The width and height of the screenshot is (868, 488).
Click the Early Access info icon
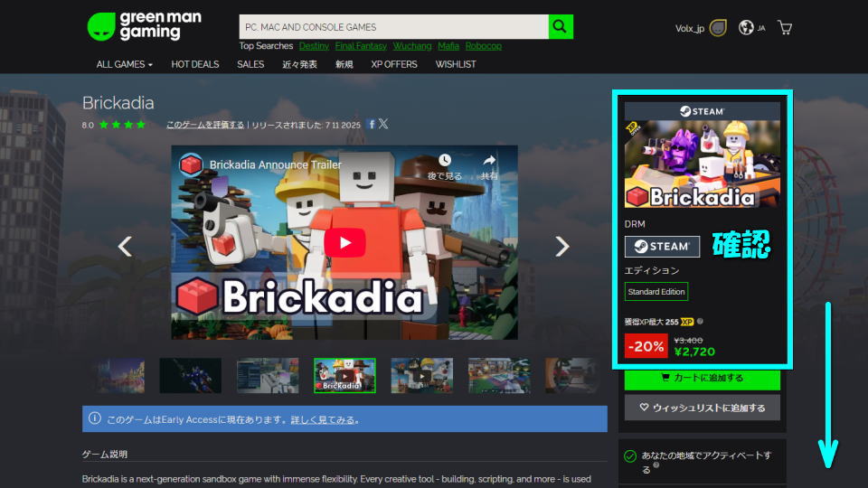(95, 418)
